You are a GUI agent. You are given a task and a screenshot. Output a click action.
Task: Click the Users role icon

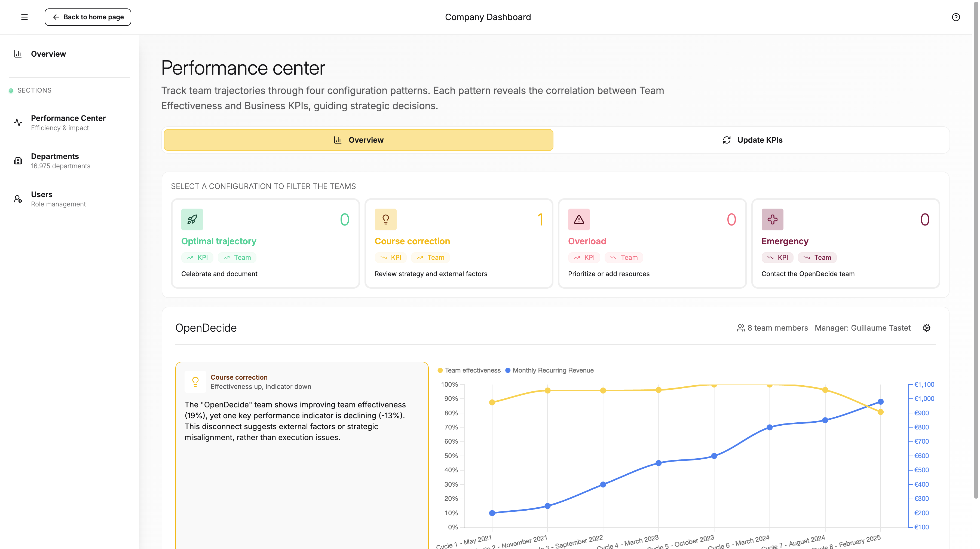(x=18, y=199)
